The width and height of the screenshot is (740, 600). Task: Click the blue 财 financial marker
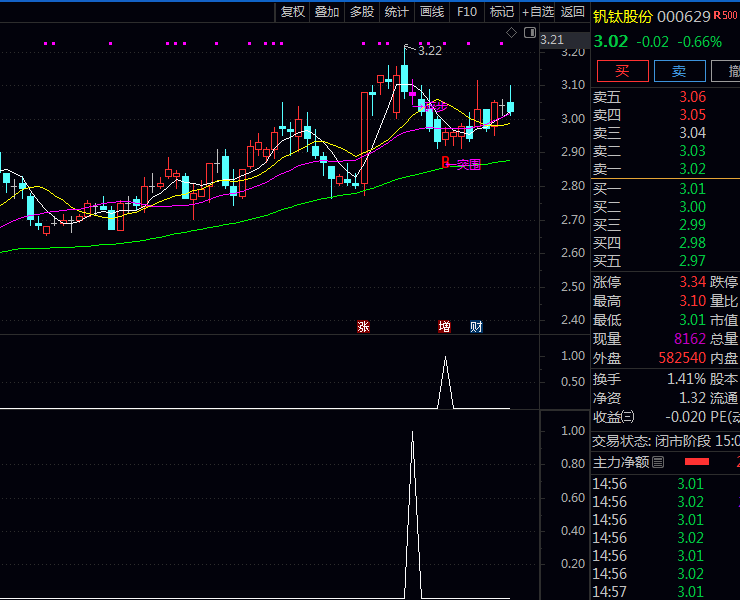click(477, 326)
